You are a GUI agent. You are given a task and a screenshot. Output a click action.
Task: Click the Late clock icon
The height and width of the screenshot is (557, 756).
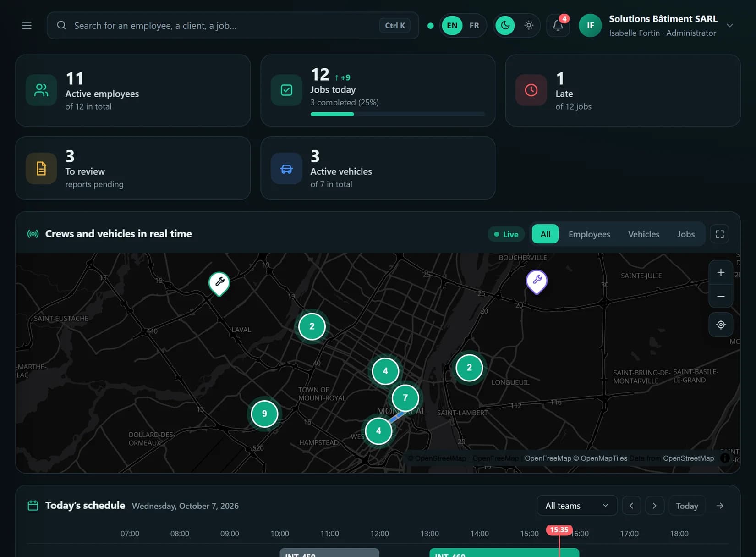point(531,90)
